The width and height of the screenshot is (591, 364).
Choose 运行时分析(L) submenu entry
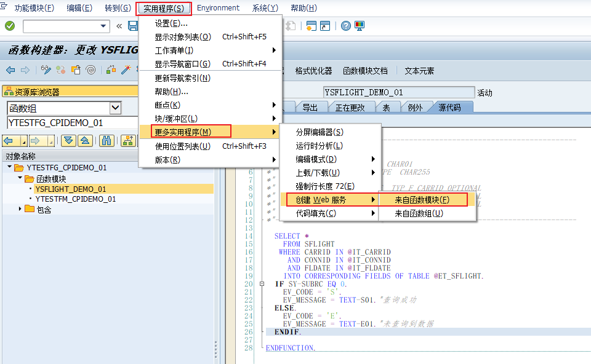coord(330,146)
